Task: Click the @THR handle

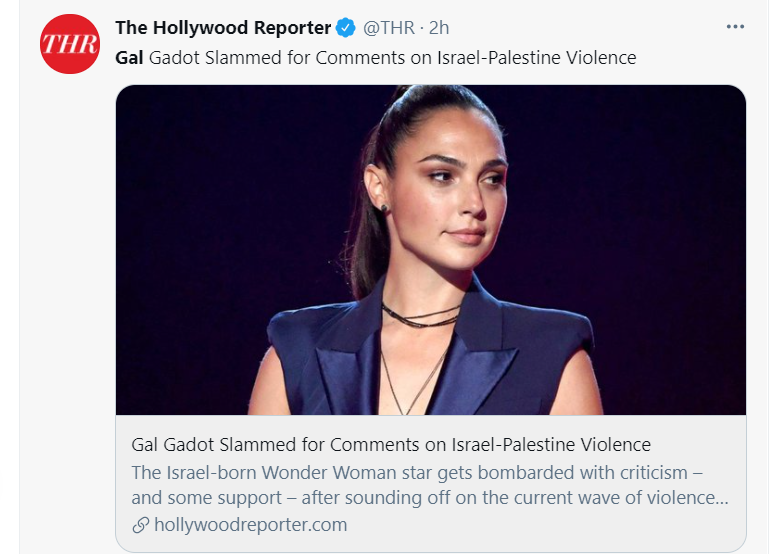Action: point(389,28)
